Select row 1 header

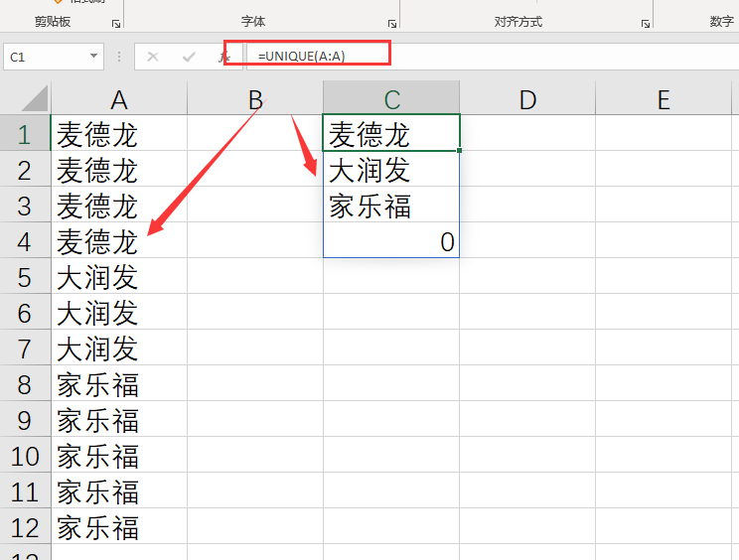(25, 133)
